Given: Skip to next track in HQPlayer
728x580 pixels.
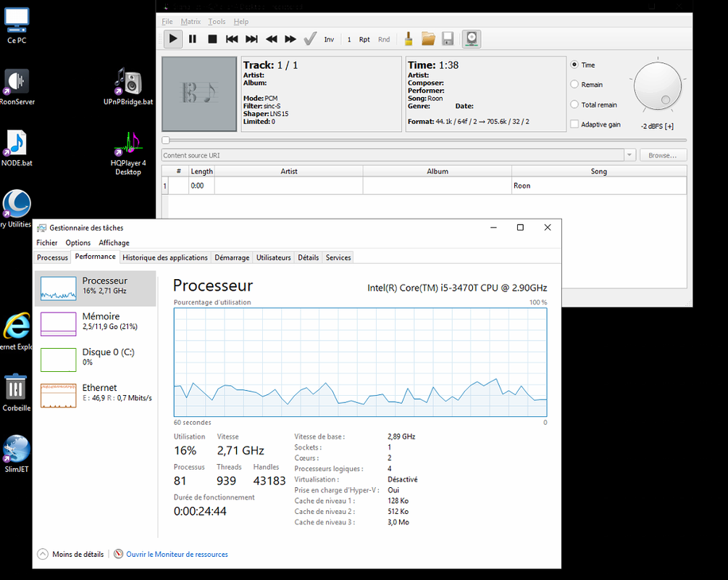Looking at the screenshot, I should 251,39.
